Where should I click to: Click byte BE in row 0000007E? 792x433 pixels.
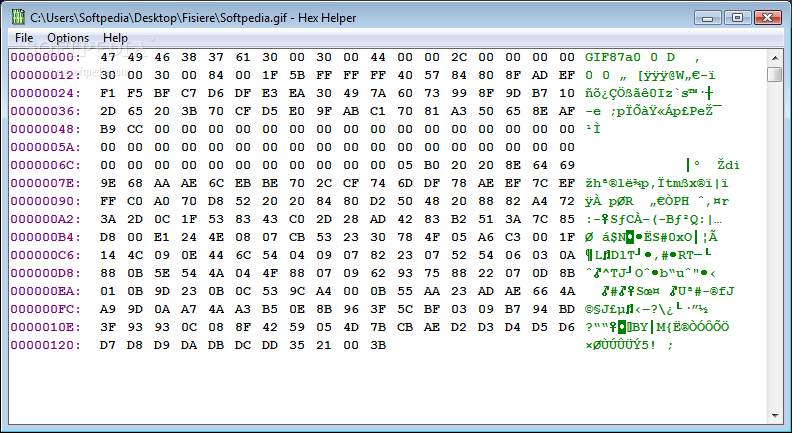(270, 183)
